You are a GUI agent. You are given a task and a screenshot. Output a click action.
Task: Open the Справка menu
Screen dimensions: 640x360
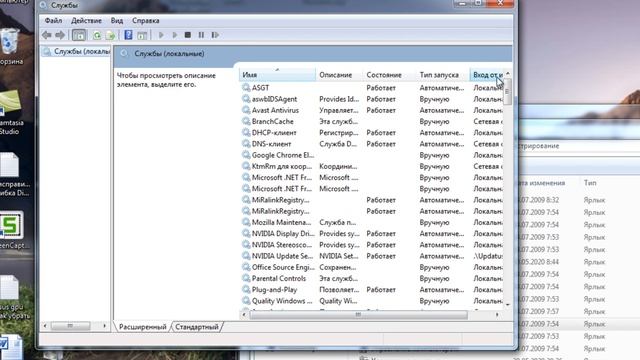145,20
